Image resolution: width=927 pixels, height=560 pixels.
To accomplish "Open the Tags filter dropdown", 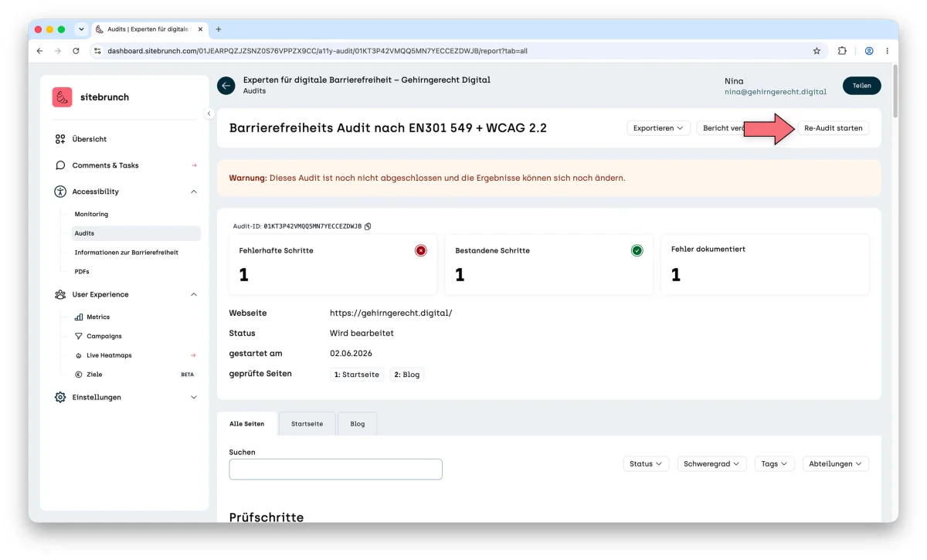I will [774, 464].
